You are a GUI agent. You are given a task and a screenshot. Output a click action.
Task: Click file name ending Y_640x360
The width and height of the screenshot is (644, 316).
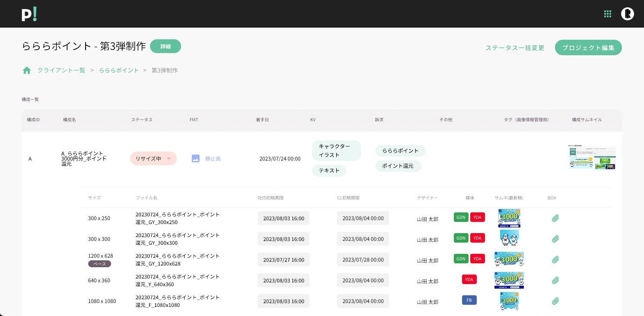coord(178,280)
